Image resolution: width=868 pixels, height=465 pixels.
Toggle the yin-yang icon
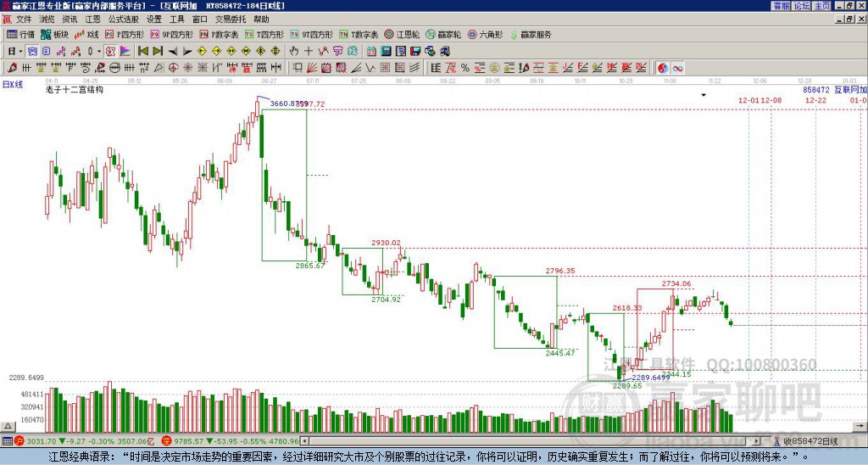tap(663, 68)
